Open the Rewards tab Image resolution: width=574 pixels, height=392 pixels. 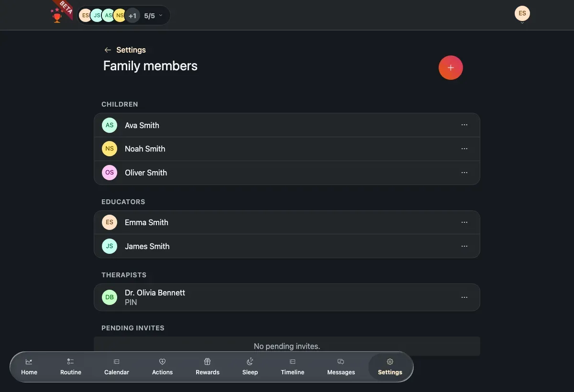[208, 367]
